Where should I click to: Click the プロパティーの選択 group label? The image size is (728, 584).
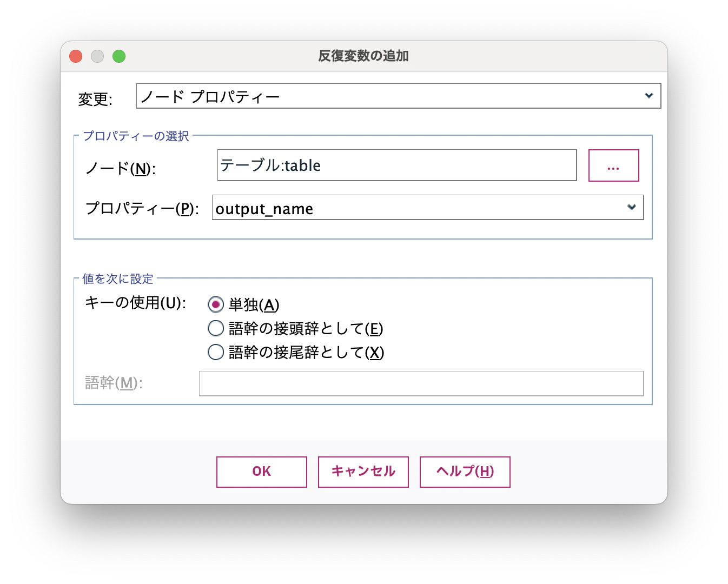click(136, 136)
